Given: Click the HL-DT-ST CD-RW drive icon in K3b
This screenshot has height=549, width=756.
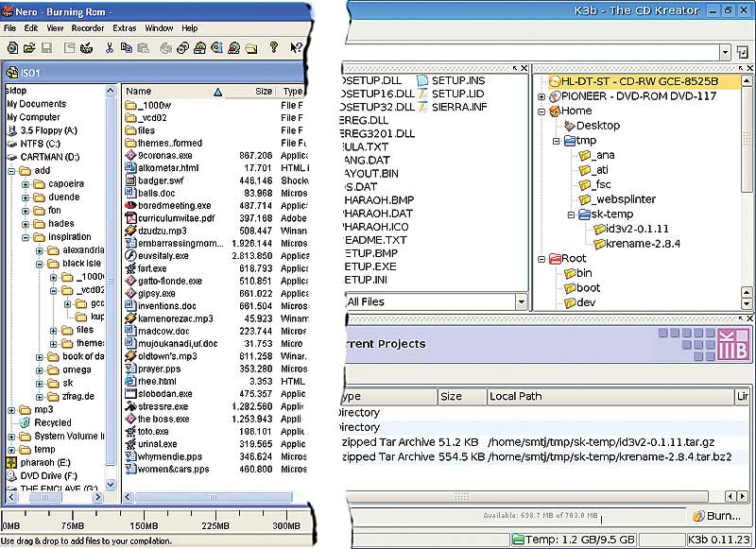Looking at the screenshot, I should click(x=555, y=81).
